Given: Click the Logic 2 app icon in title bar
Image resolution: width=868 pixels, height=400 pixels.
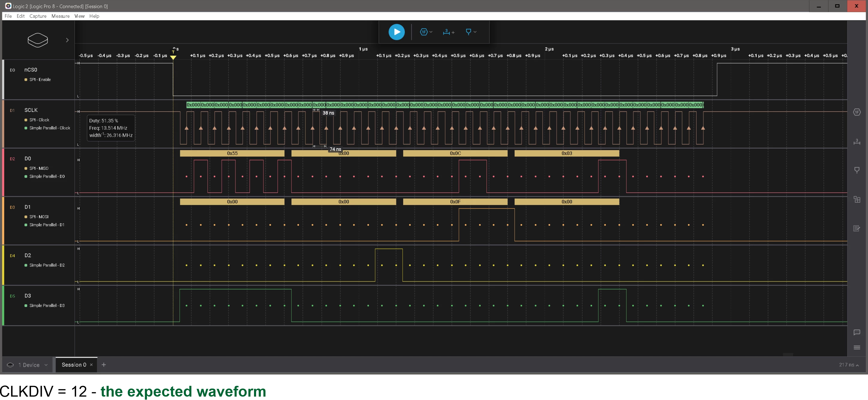Looking at the screenshot, I should 8,6.
